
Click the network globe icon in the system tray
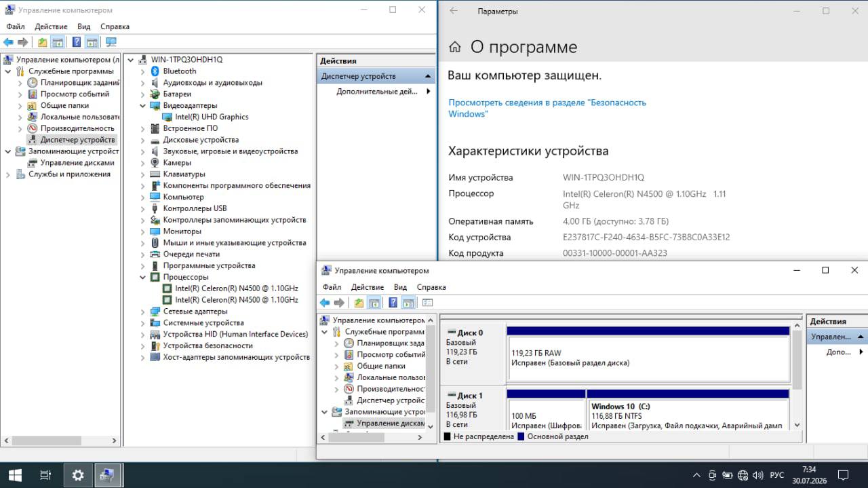[x=743, y=475]
